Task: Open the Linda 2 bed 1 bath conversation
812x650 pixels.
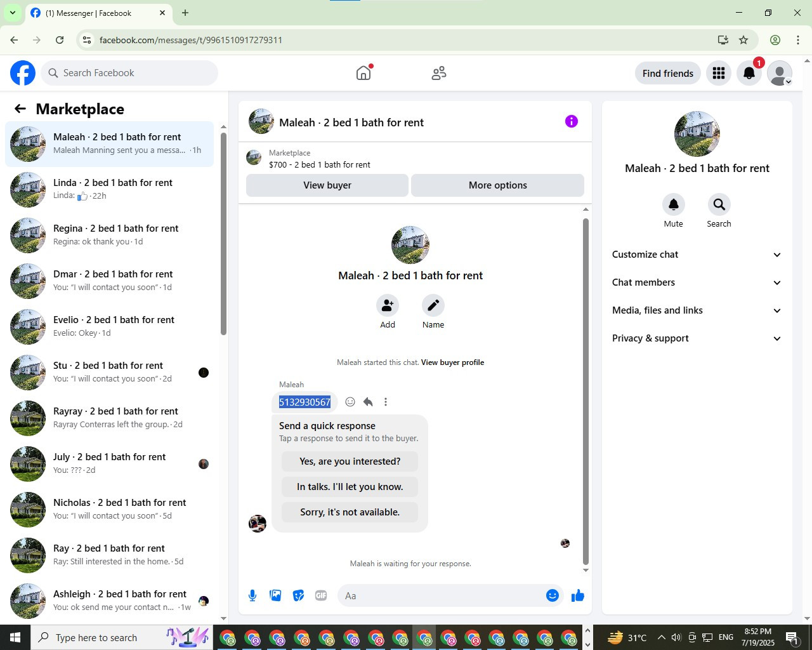Action: [109, 190]
